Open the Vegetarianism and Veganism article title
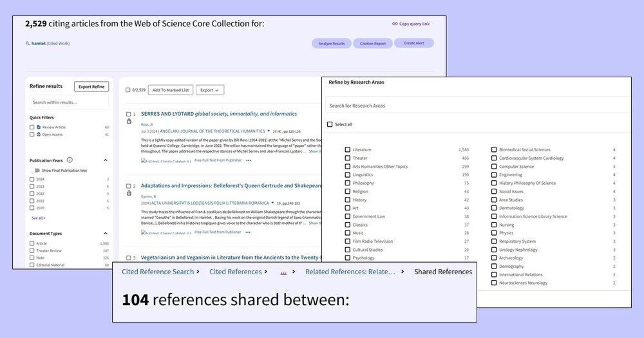644x338 pixels. click(231, 258)
